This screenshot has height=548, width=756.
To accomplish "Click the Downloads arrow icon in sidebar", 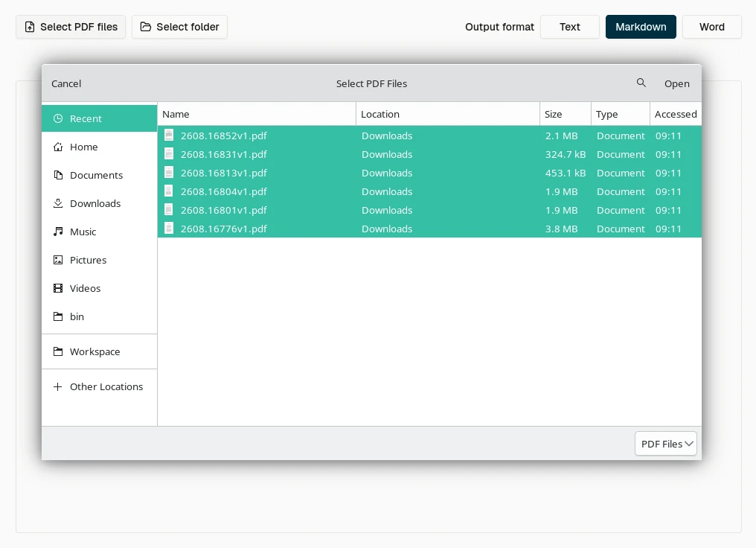I will tap(58, 203).
